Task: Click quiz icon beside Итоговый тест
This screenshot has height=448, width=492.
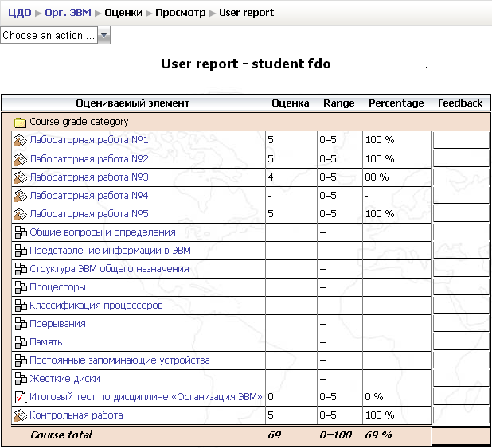Action: [21, 397]
